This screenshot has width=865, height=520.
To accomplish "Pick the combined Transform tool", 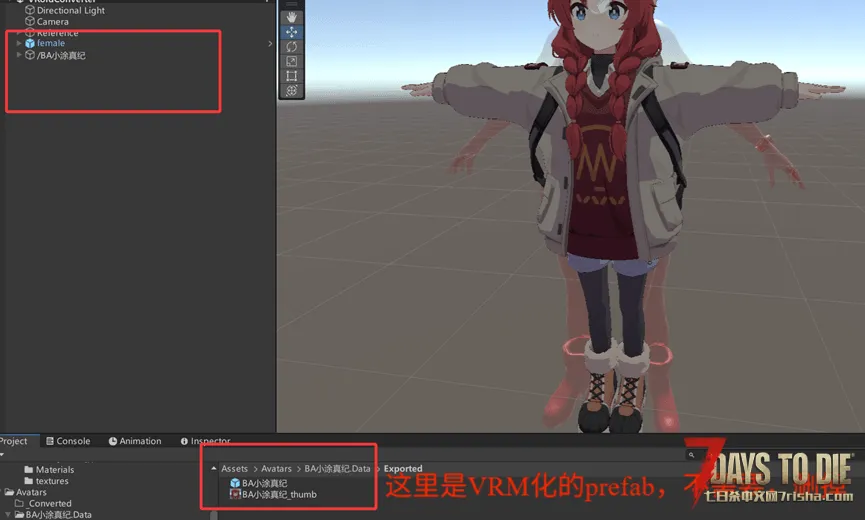I will coord(292,91).
